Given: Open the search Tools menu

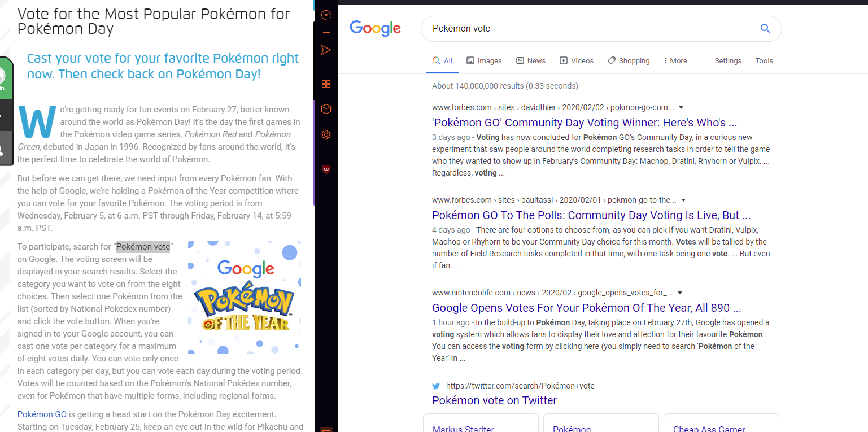Looking at the screenshot, I should coord(764,61).
